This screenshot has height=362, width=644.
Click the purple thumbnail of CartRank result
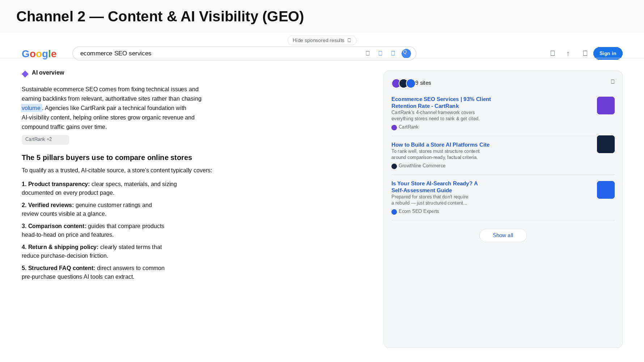pyautogui.click(x=606, y=105)
